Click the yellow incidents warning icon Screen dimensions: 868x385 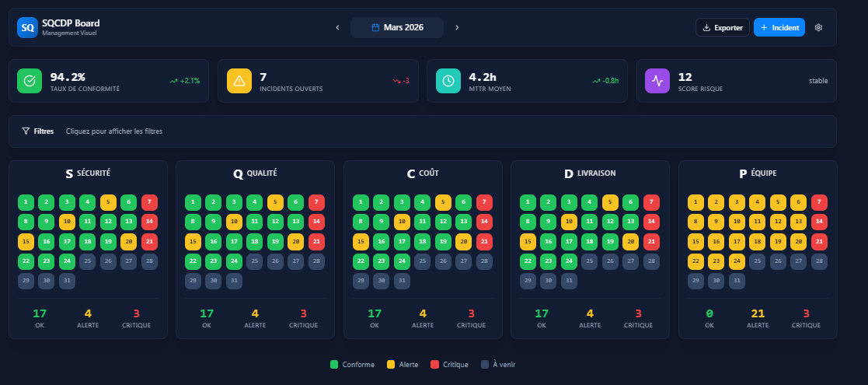point(239,81)
